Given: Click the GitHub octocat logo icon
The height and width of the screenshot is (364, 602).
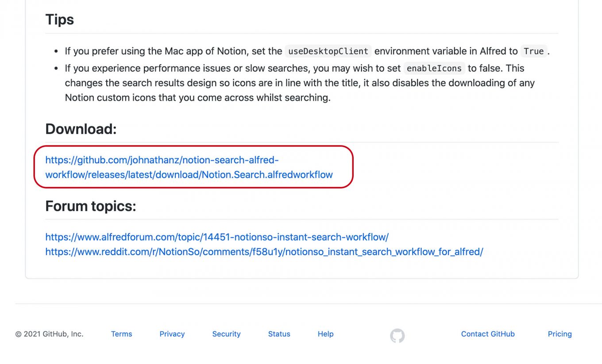Looking at the screenshot, I should tap(397, 335).
